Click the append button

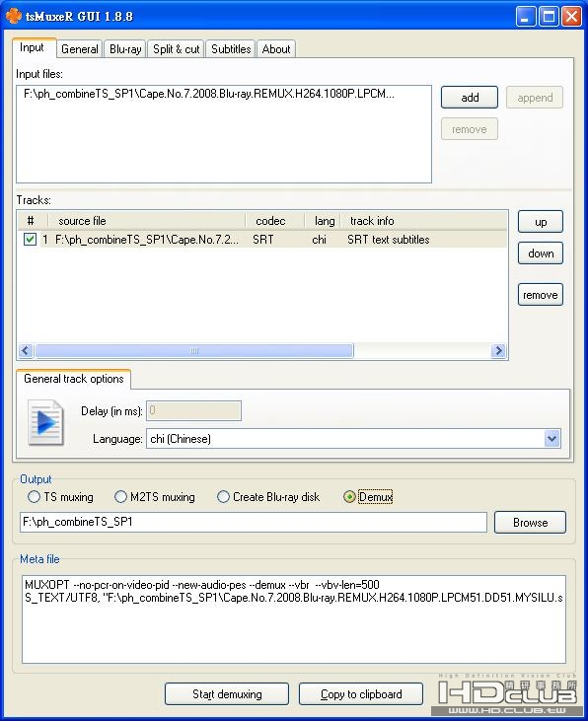(x=535, y=98)
